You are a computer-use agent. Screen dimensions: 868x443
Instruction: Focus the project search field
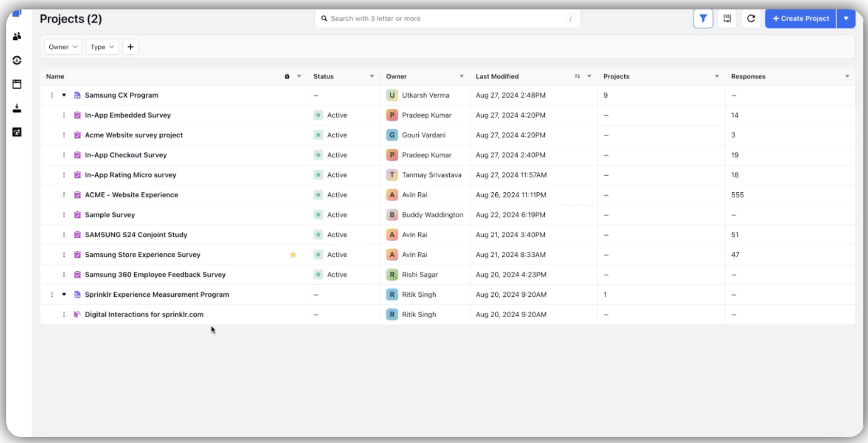point(447,18)
